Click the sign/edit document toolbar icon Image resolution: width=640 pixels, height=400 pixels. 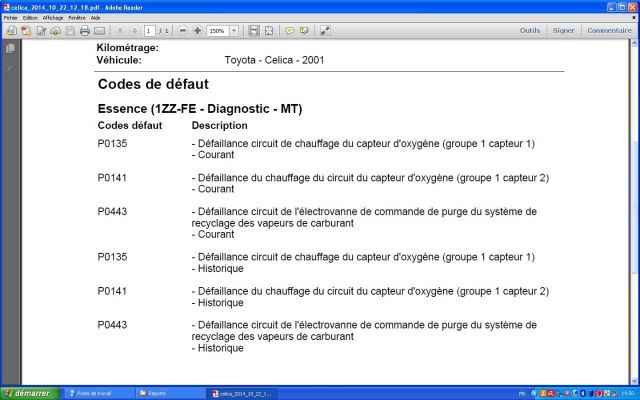pyautogui.click(x=41, y=31)
